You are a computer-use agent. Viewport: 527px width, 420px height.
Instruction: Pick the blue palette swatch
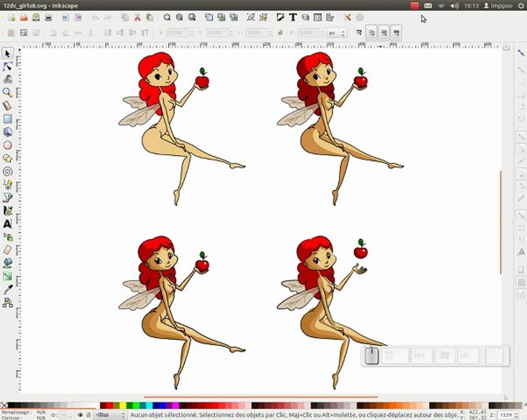coord(162,405)
